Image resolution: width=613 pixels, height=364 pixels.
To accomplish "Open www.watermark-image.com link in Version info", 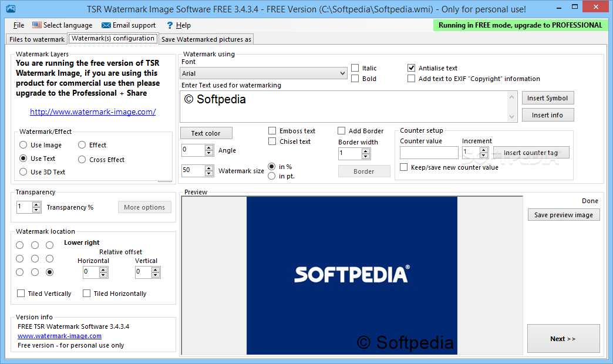I will pyautogui.click(x=59, y=336).
